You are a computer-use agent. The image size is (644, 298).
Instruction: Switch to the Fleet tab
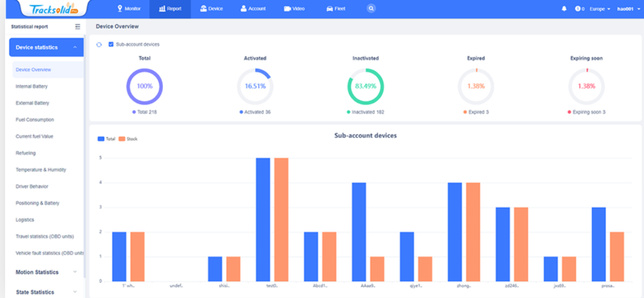[335, 9]
